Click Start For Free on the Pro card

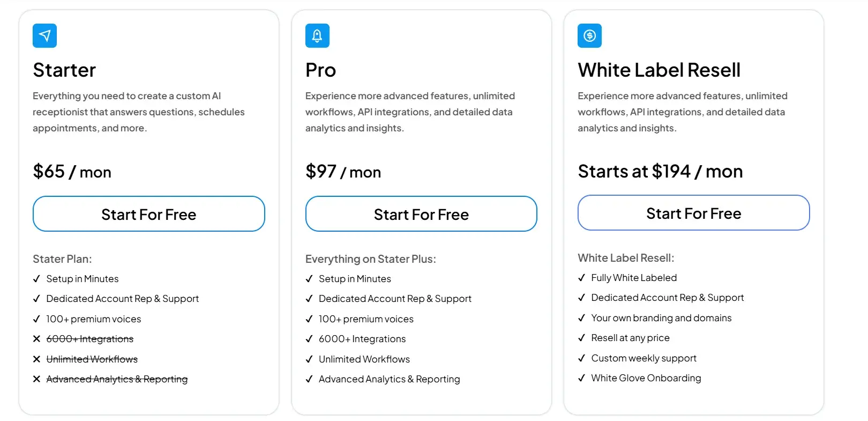click(x=421, y=214)
